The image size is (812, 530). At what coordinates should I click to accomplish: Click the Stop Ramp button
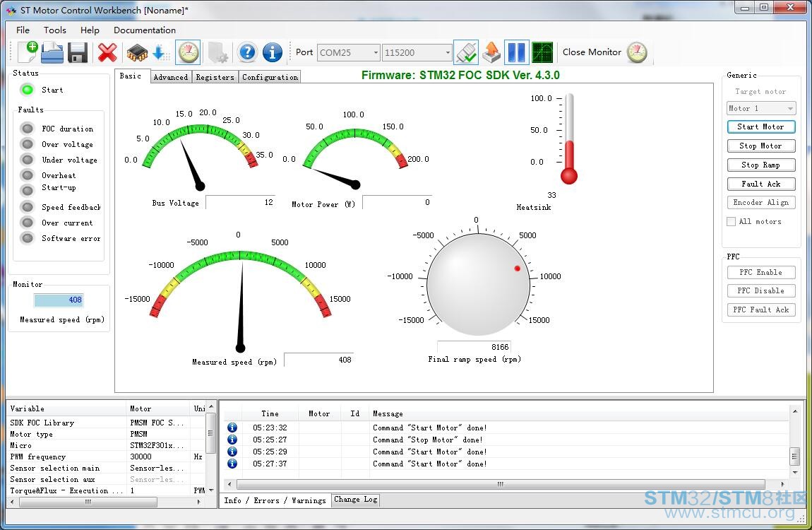[760, 165]
